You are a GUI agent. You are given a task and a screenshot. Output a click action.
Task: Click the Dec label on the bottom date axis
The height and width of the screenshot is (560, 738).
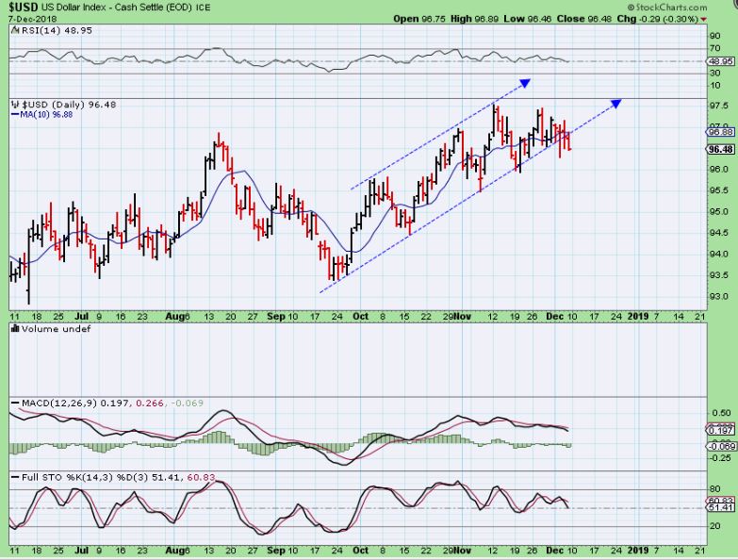(x=555, y=551)
